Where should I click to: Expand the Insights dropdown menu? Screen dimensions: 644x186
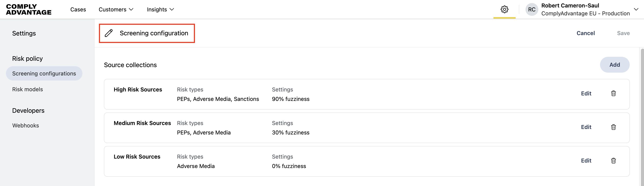(160, 9)
